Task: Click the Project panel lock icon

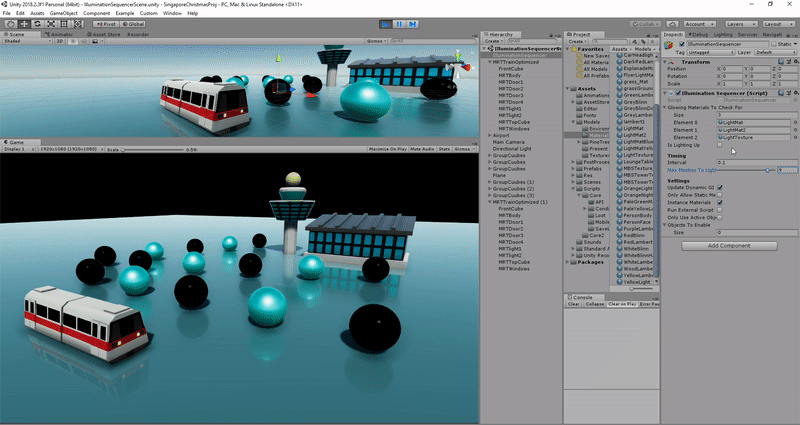Action: click(x=648, y=35)
